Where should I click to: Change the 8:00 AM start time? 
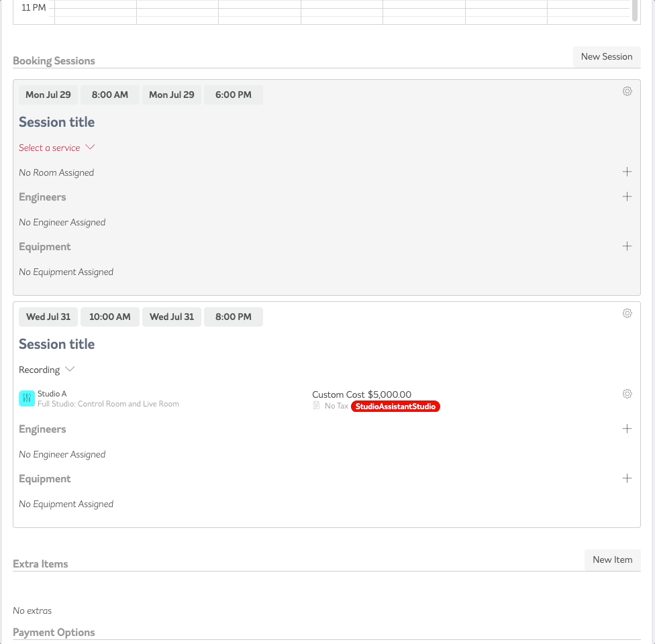coord(110,95)
